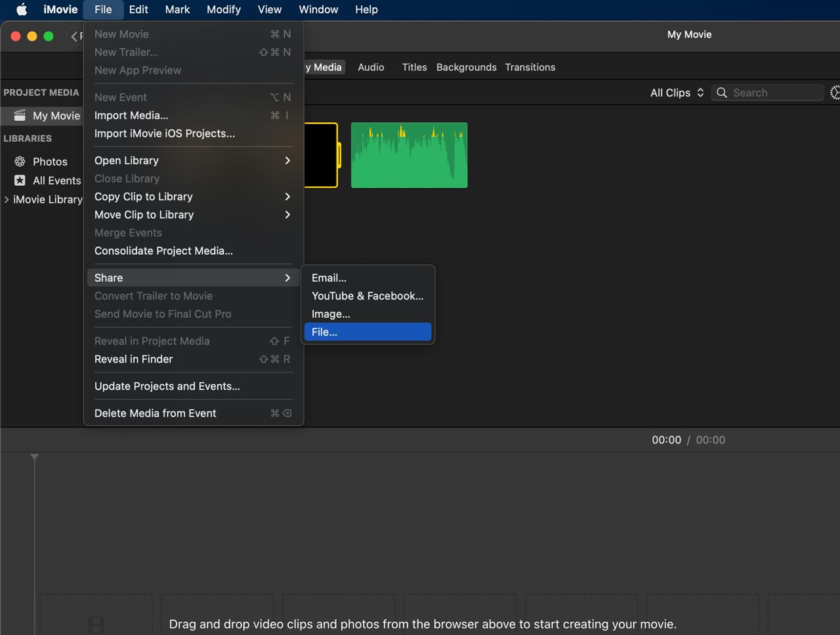Image resolution: width=840 pixels, height=635 pixels.
Task: Open the All Clips filter dropdown
Action: pos(677,93)
